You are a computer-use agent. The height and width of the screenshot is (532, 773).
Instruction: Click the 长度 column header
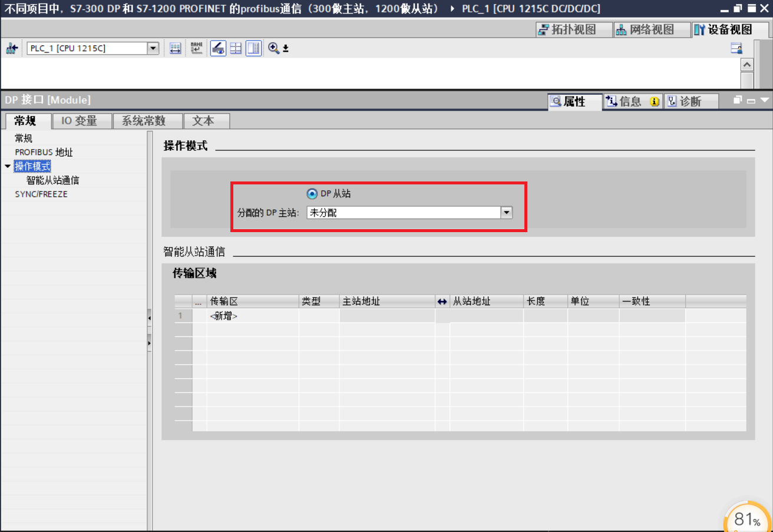[546, 301]
